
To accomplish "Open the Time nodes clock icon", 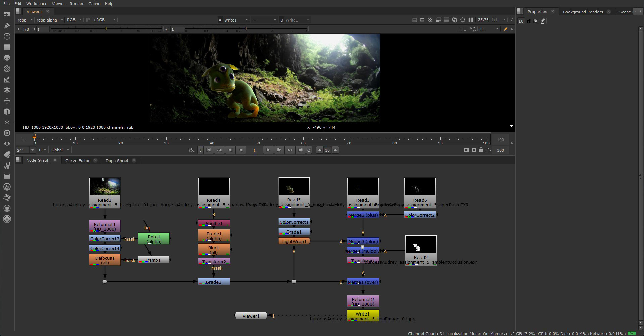I will (x=7, y=36).
